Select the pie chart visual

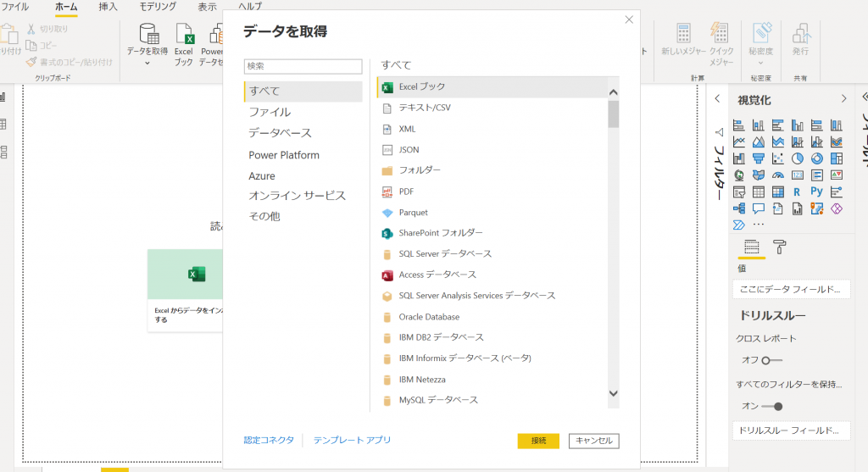pyautogui.click(x=797, y=158)
